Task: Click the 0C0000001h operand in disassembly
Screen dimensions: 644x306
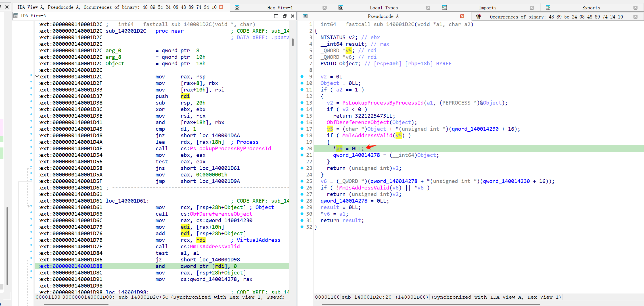Action: (212, 174)
